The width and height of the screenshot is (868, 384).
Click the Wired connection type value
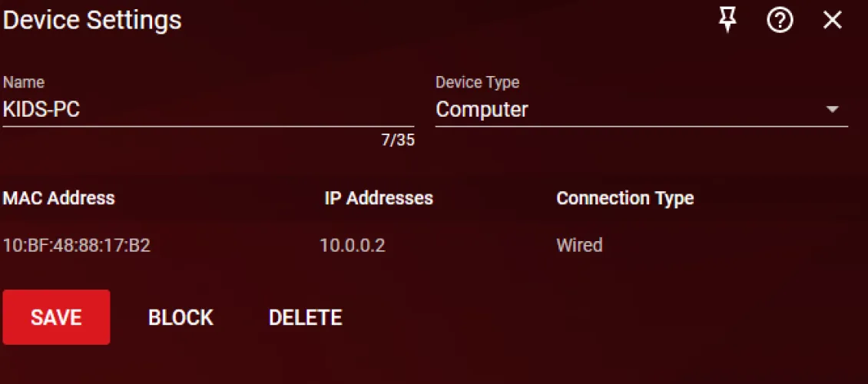[x=579, y=246]
